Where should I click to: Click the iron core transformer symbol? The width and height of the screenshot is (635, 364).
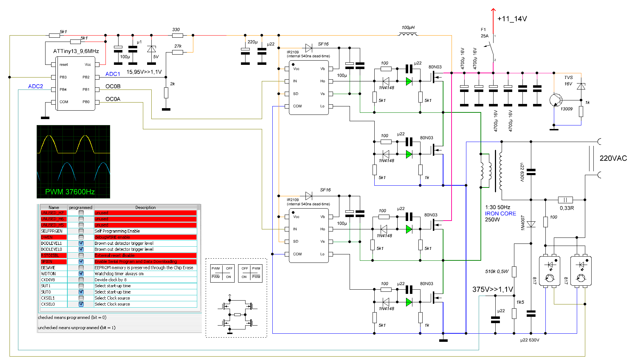point(491,171)
